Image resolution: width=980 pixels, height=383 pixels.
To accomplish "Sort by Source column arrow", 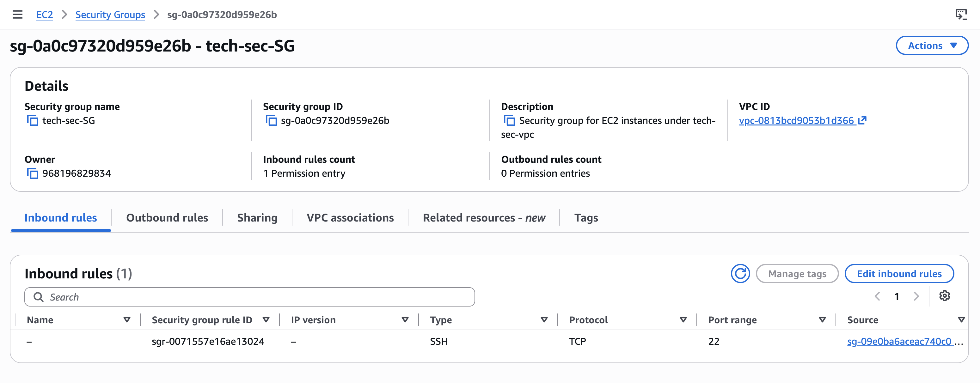I will [961, 320].
